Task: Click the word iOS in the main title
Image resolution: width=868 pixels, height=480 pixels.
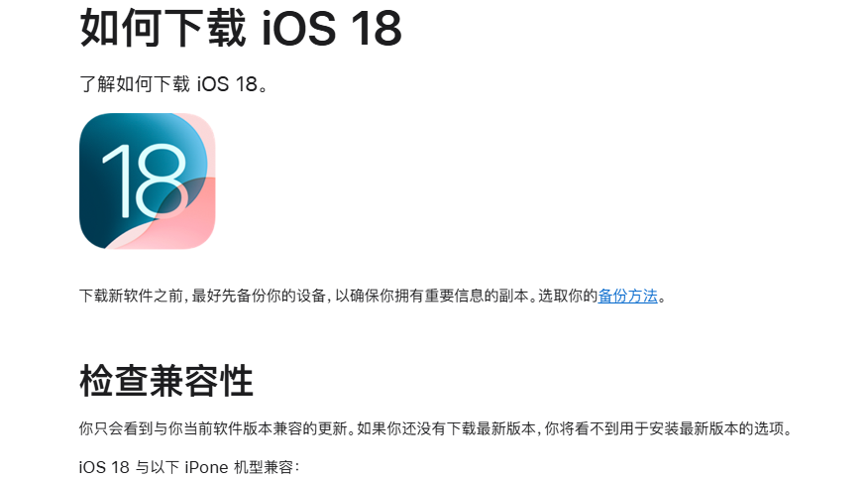Action: pos(299,28)
